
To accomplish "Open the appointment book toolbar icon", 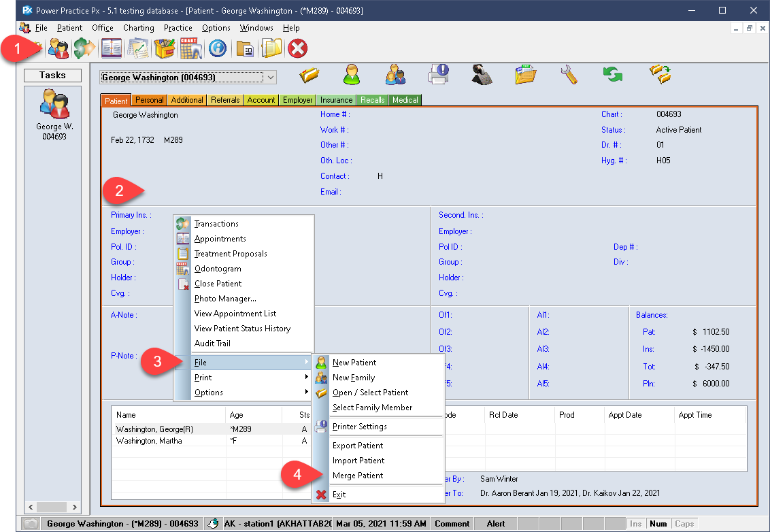I will pos(112,48).
